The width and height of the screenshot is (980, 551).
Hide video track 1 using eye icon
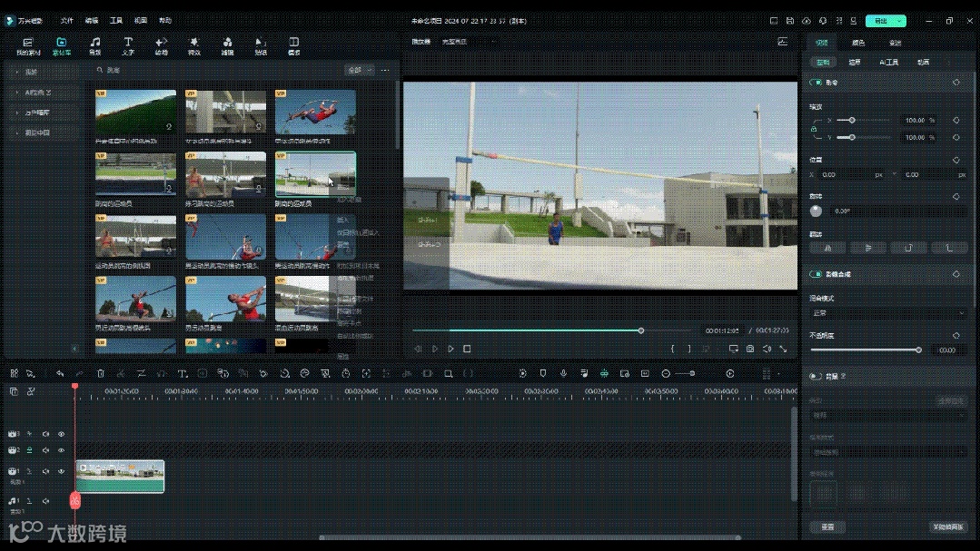click(62, 471)
